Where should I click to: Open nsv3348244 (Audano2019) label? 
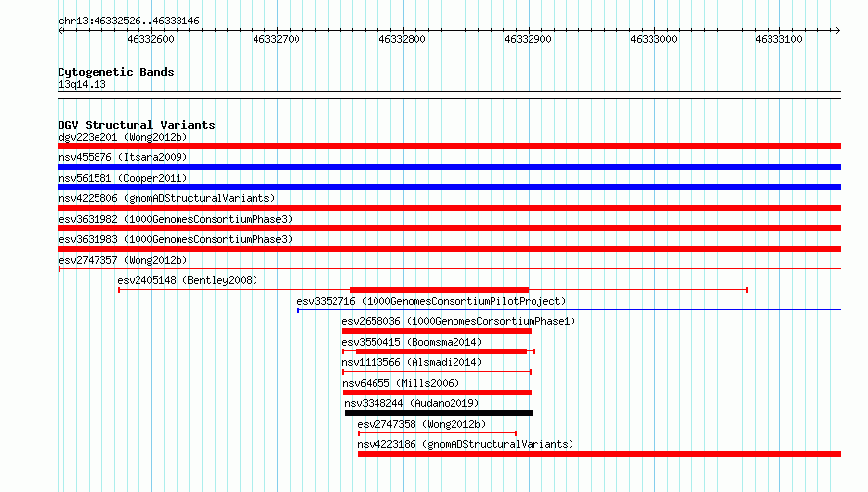(x=412, y=403)
